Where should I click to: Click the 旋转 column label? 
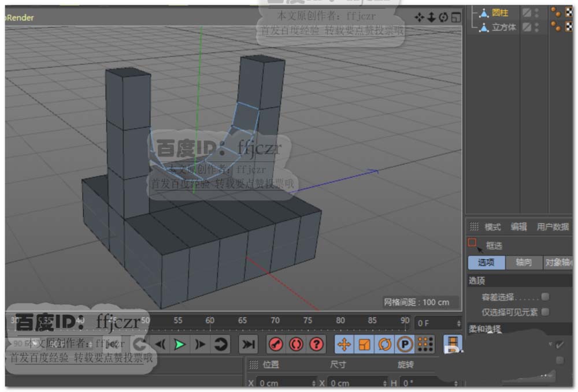[x=406, y=365]
